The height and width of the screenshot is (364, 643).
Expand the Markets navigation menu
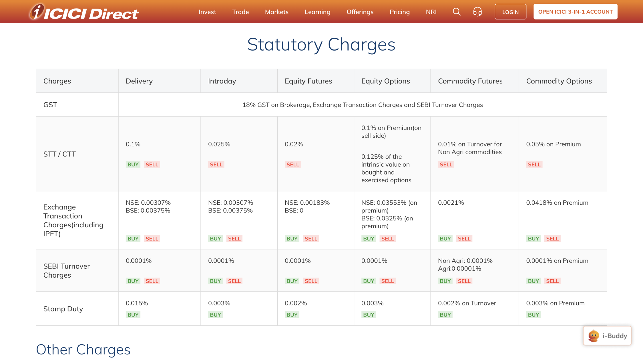point(277,12)
